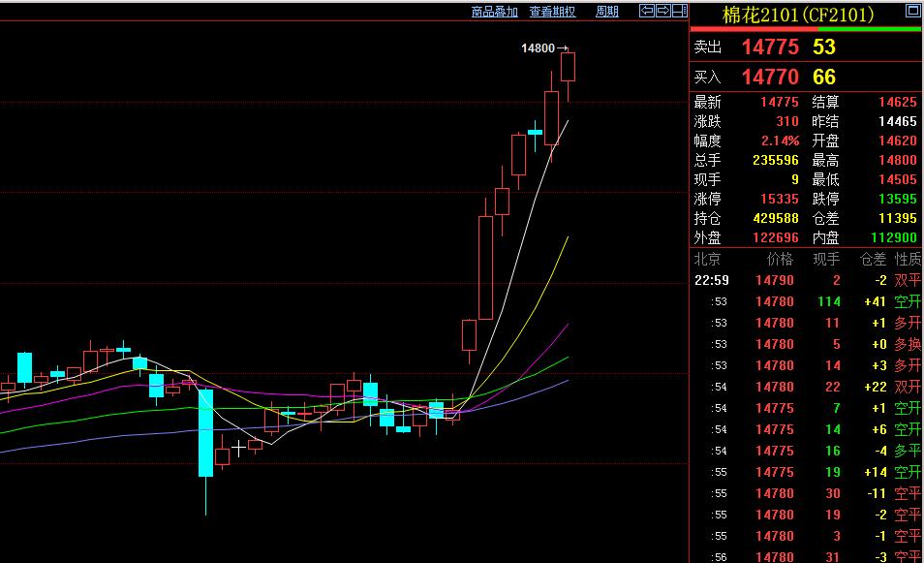
Task: Select the 涨跌 value 310
Action: (x=787, y=121)
